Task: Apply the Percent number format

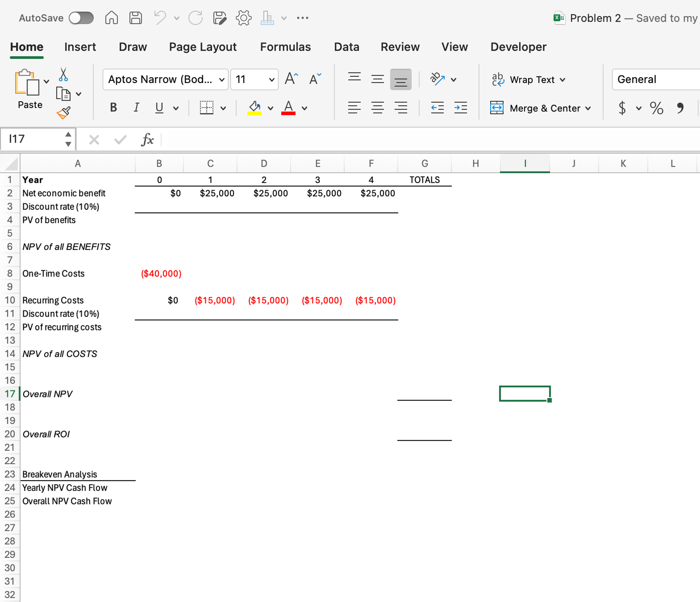Action: point(657,108)
